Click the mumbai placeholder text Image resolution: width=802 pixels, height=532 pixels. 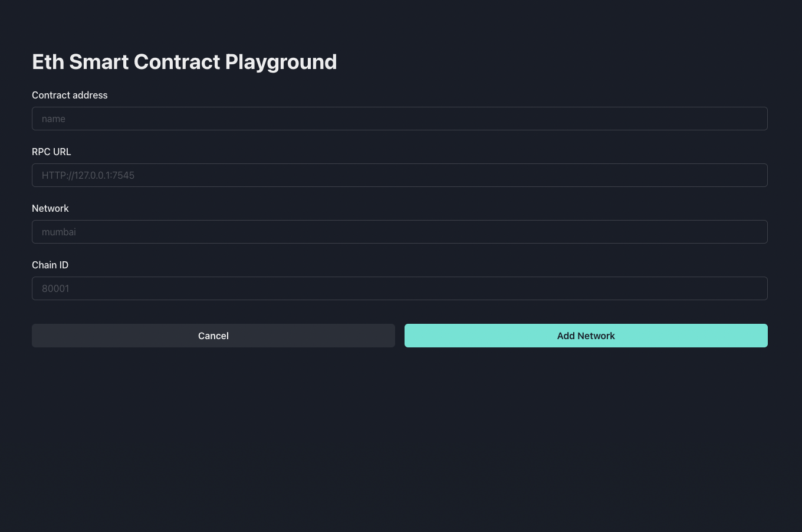point(59,232)
